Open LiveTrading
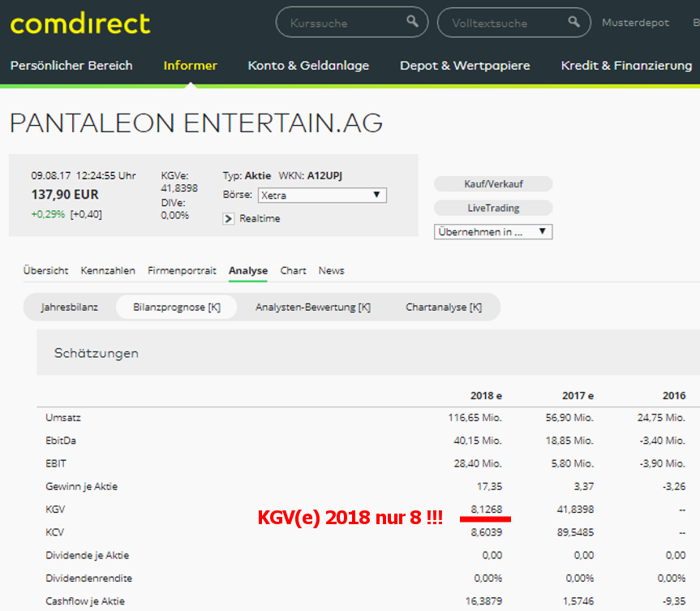Image resolution: width=700 pixels, height=611 pixels. coord(492,208)
